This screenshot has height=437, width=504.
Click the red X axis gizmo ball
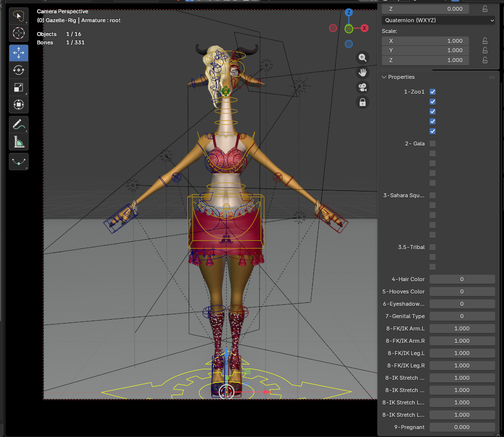click(x=365, y=28)
